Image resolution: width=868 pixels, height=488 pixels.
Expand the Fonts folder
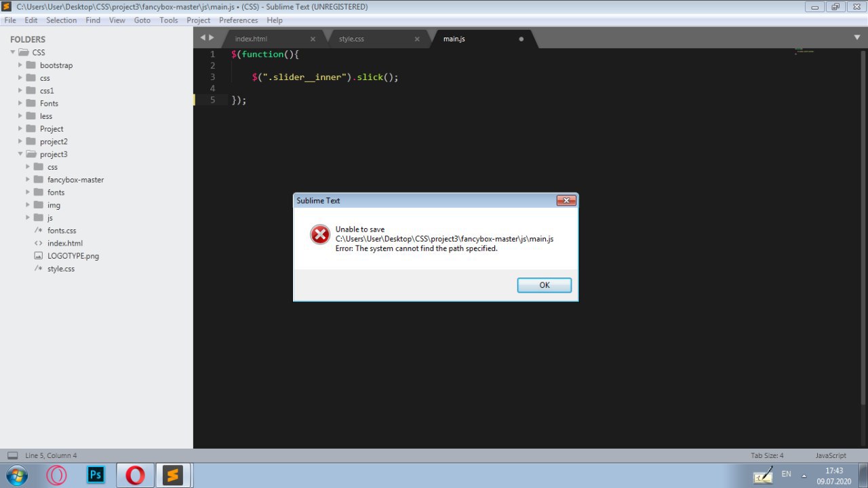(x=20, y=103)
